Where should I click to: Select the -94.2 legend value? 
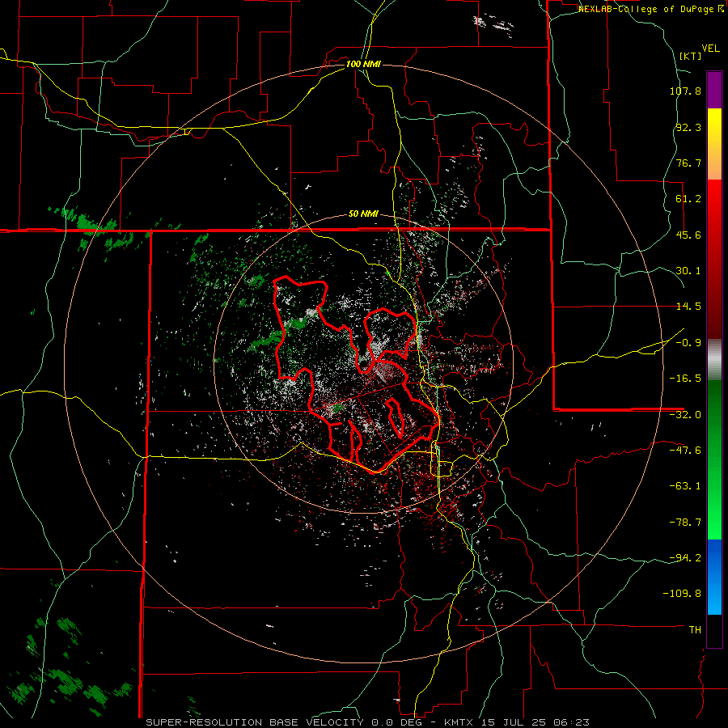tap(685, 558)
